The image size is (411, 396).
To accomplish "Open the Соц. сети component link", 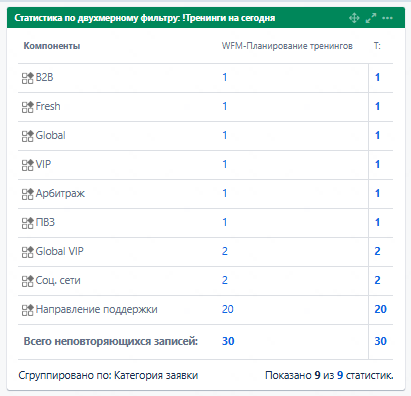I will coord(58,280).
